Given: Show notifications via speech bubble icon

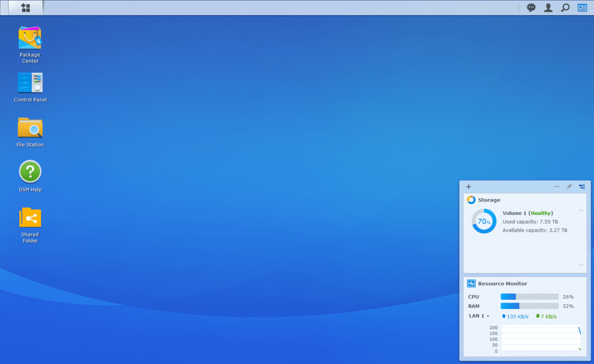Looking at the screenshot, I should click(531, 8).
